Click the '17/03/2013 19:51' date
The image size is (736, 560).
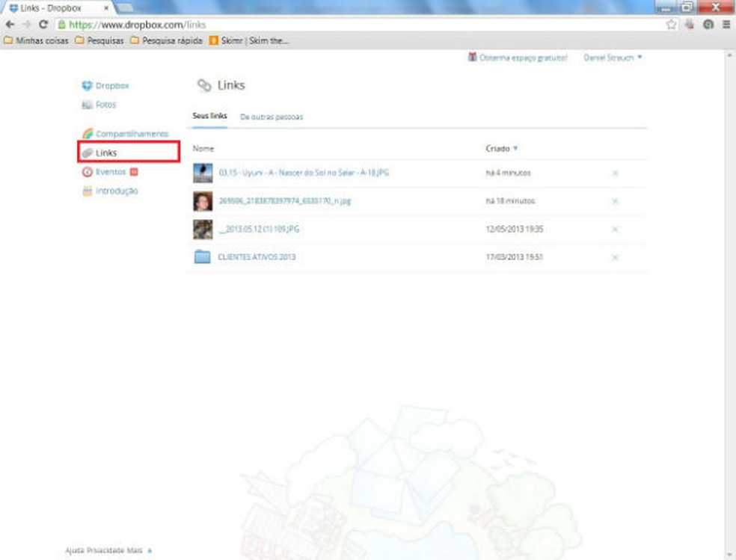514,257
